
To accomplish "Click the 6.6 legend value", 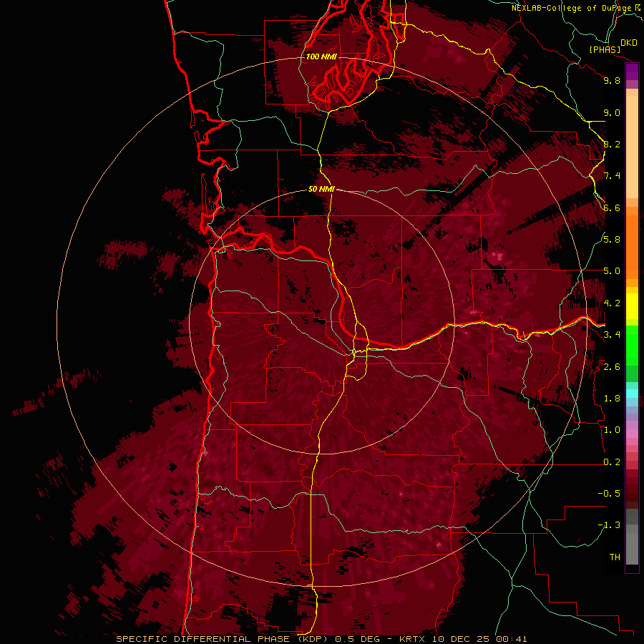I will click(x=612, y=208).
